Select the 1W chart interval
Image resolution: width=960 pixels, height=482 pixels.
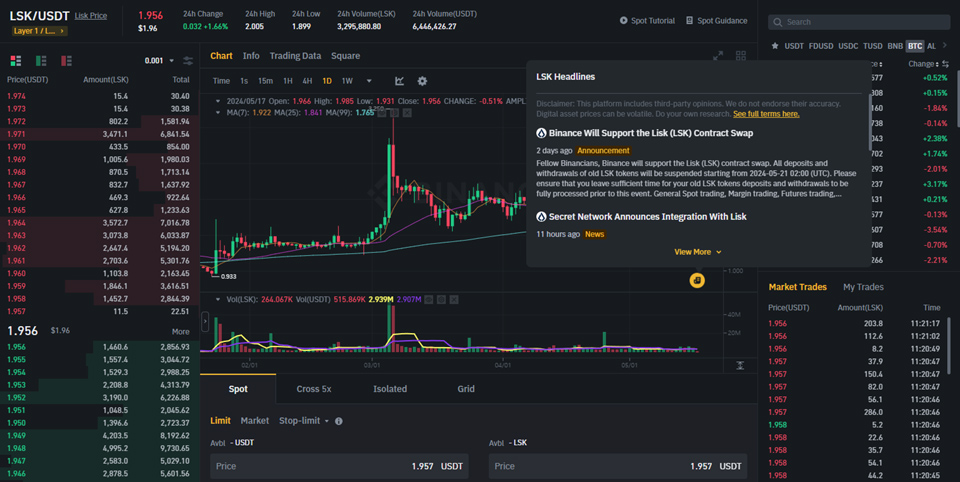[347, 81]
